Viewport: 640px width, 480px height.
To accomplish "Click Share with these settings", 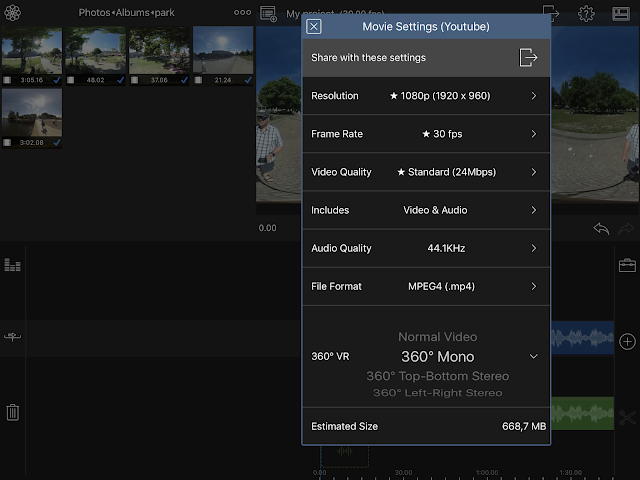I will [x=426, y=58].
